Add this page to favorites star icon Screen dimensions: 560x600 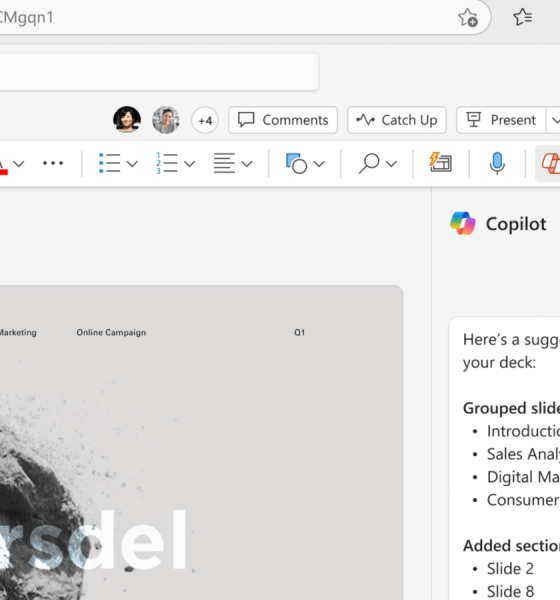pos(468,18)
